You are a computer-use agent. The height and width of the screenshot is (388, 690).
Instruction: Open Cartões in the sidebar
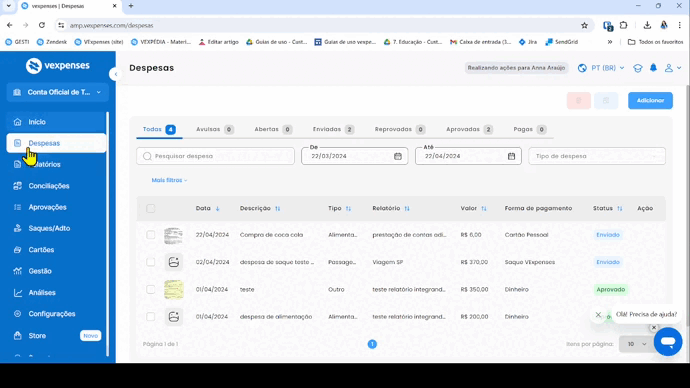pos(56,250)
